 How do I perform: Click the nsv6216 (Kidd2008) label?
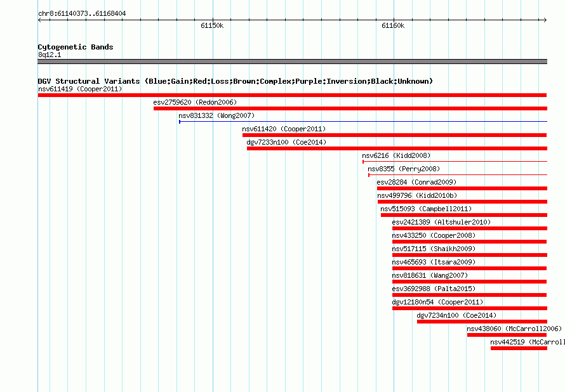(x=396, y=155)
